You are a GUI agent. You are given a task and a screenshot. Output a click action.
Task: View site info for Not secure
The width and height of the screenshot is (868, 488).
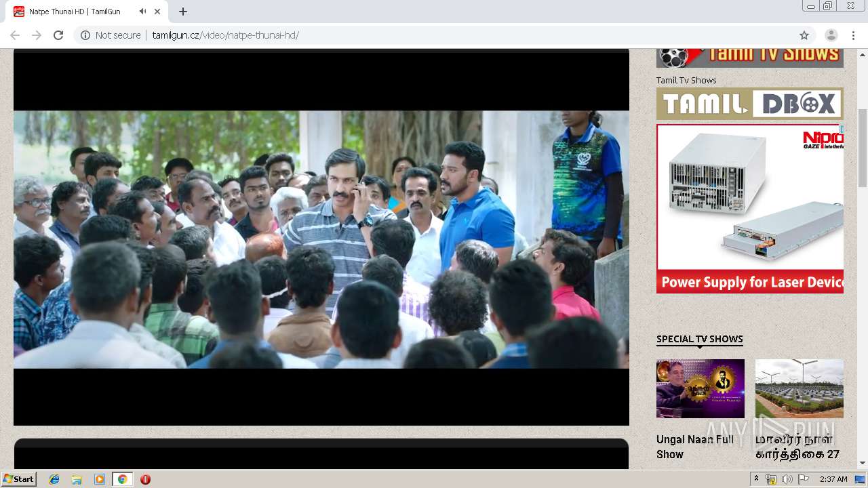[x=111, y=35]
